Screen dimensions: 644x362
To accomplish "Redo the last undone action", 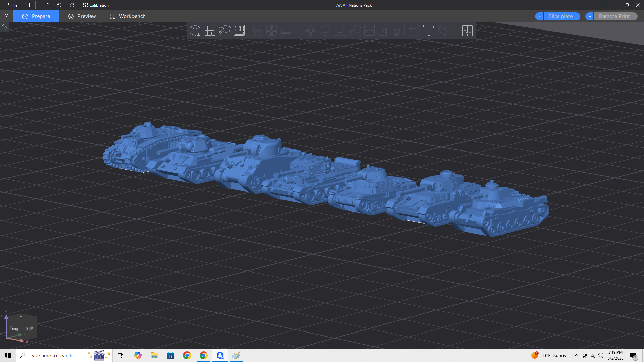I will click(x=72, y=5).
